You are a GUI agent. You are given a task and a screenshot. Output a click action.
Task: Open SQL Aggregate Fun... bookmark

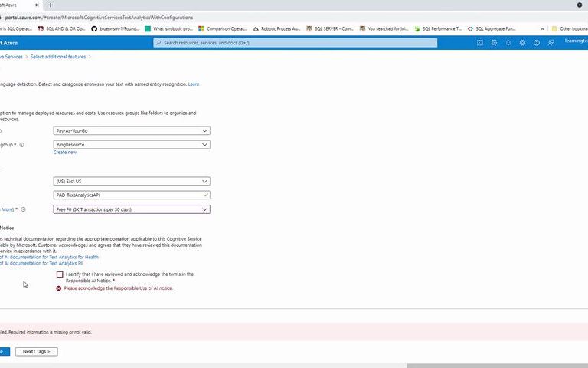point(492,28)
